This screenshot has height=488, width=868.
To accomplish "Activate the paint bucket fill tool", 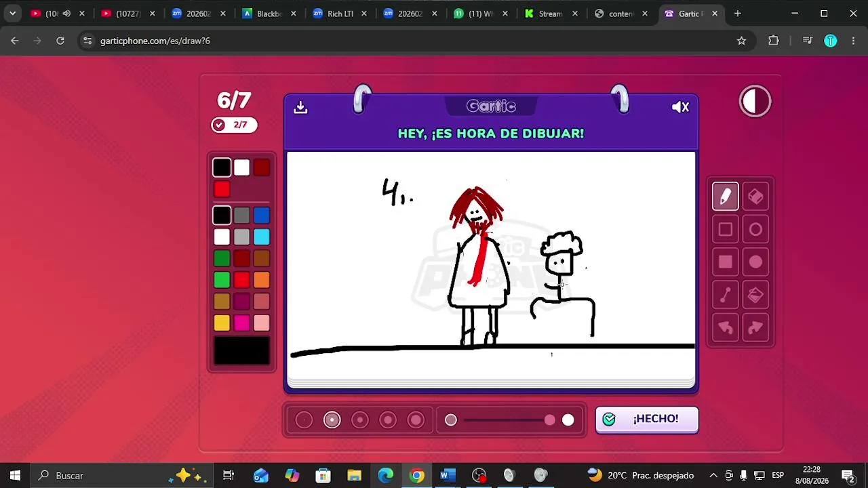I will coord(755,295).
